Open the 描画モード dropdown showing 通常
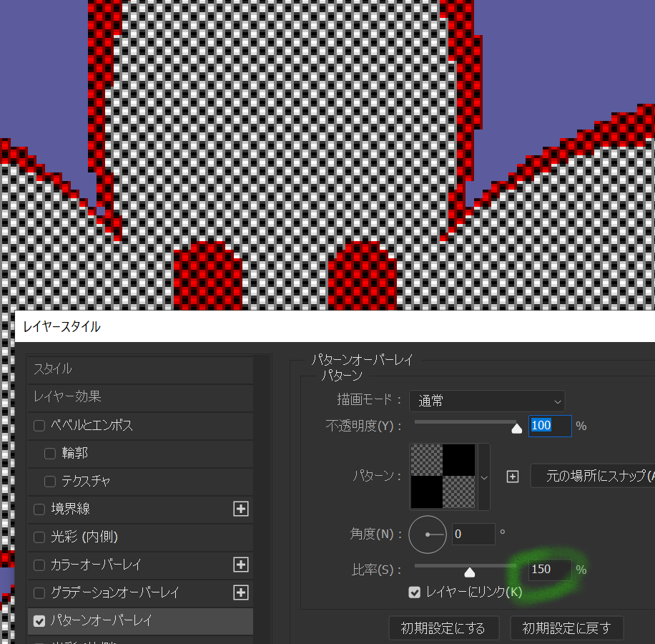655x644 pixels. click(487, 401)
